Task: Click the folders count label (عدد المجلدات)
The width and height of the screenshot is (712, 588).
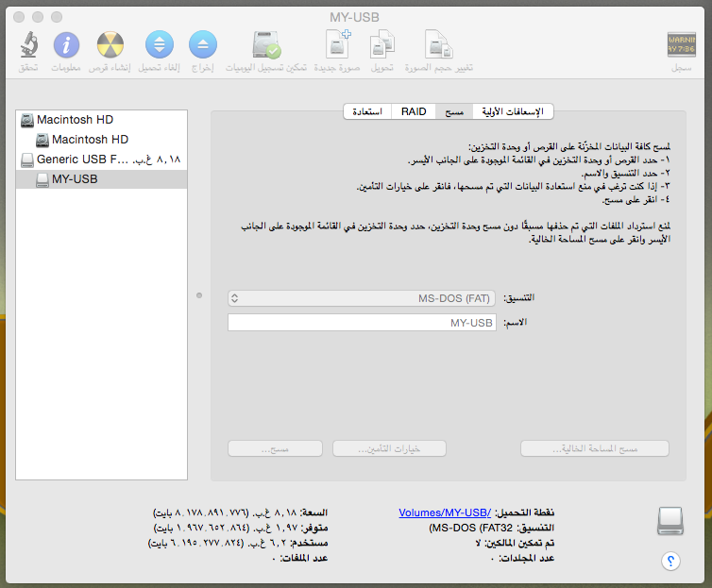Action: [x=527, y=558]
